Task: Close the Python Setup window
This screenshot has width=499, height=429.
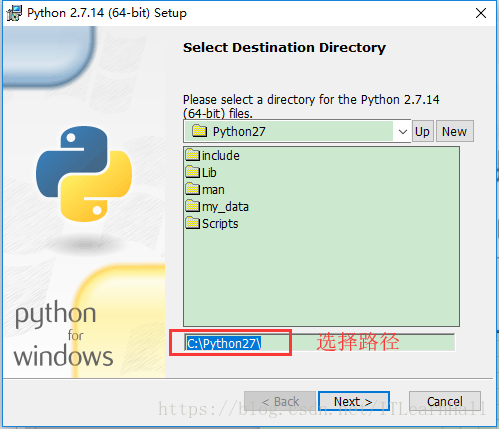Action: click(x=481, y=13)
